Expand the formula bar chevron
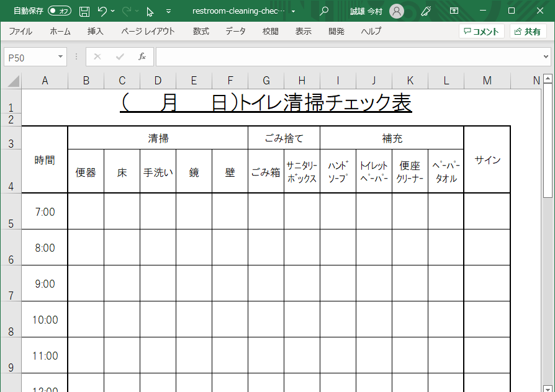This screenshot has width=555, height=392. tap(546, 57)
